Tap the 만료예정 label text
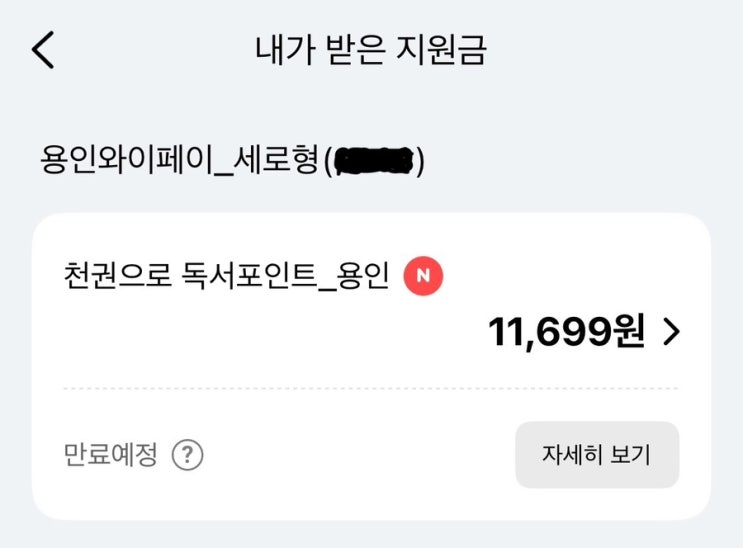Viewport: 743px width, 548px height. point(110,456)
